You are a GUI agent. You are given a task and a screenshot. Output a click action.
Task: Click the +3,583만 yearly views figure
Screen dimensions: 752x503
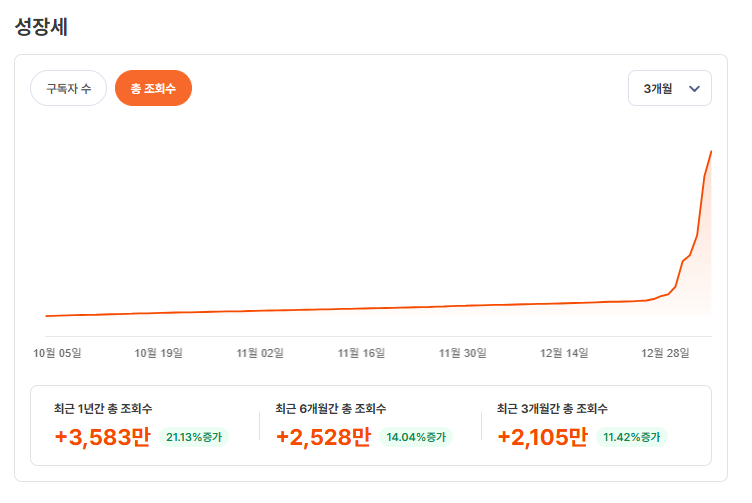pos(102,437)
